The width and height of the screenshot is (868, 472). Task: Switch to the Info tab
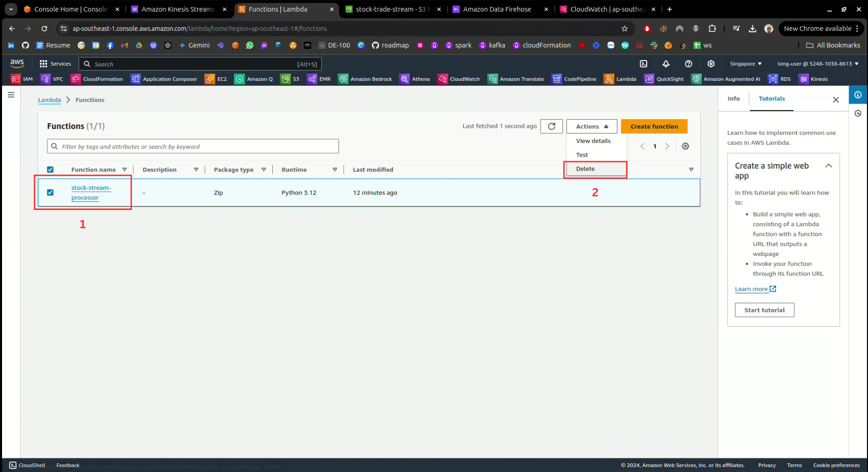734,99
